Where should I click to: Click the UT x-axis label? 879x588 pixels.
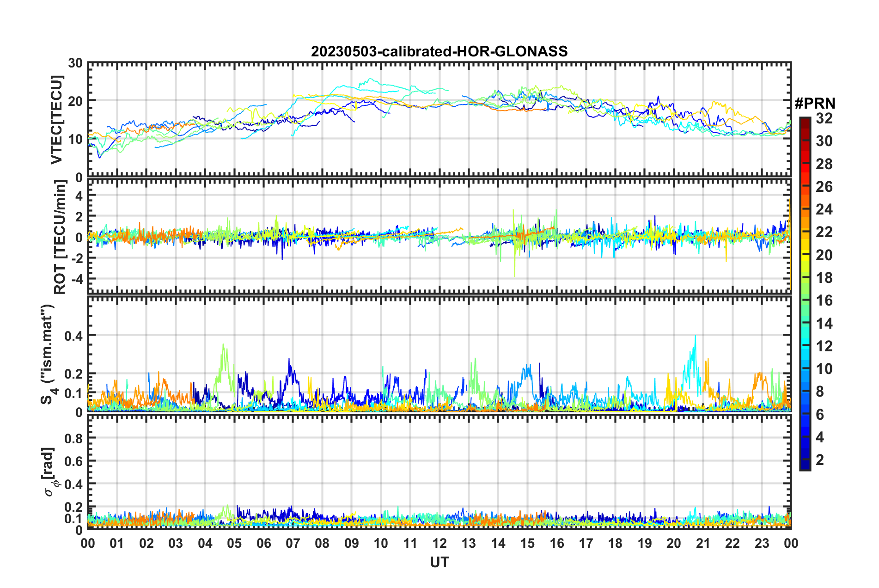click(439, 562)
